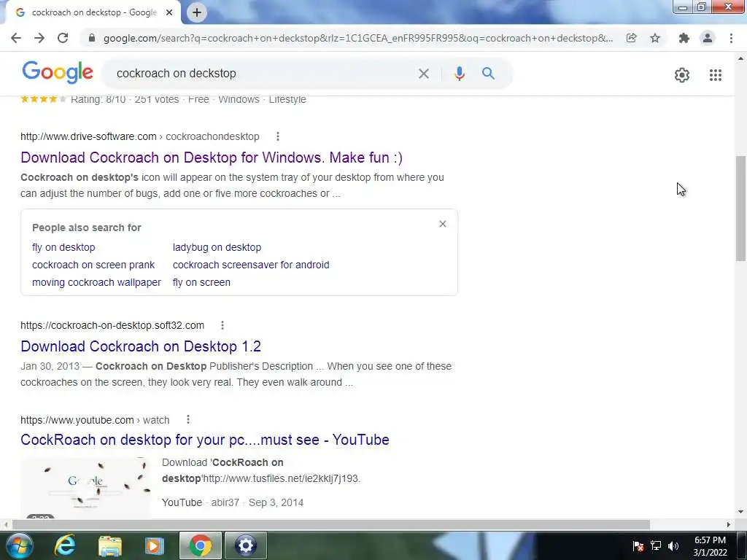Search for 'fly on desktop'

click(x=63, y=247)
